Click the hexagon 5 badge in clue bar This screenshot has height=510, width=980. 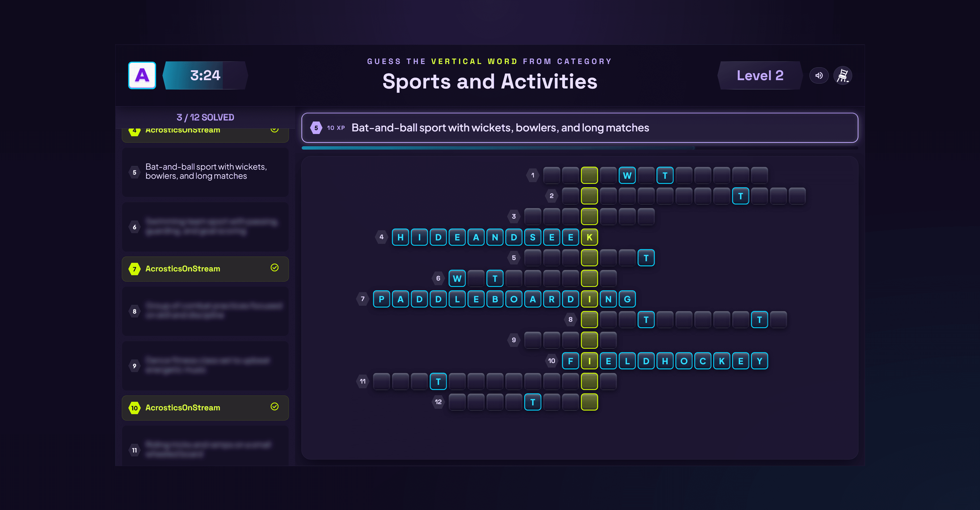point(316,128)
